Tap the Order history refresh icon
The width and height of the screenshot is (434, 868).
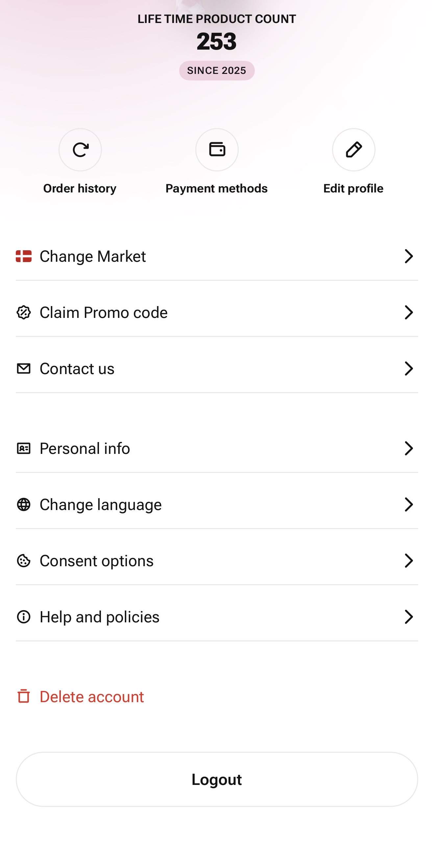[80, 150]
